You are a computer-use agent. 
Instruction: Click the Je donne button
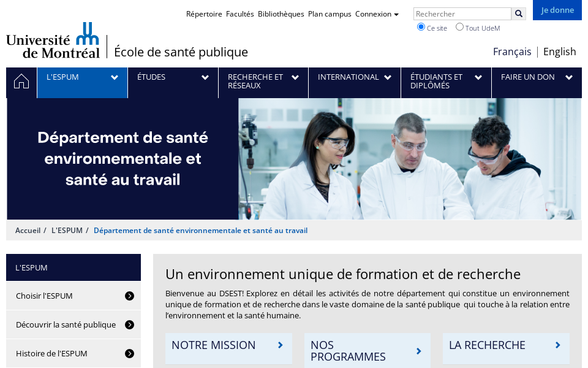tap(557, 10)
